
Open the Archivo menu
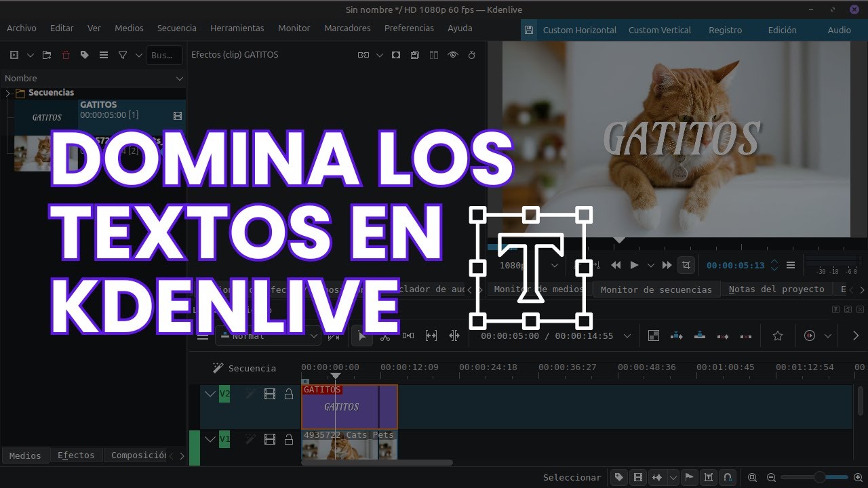pos(22,28)
